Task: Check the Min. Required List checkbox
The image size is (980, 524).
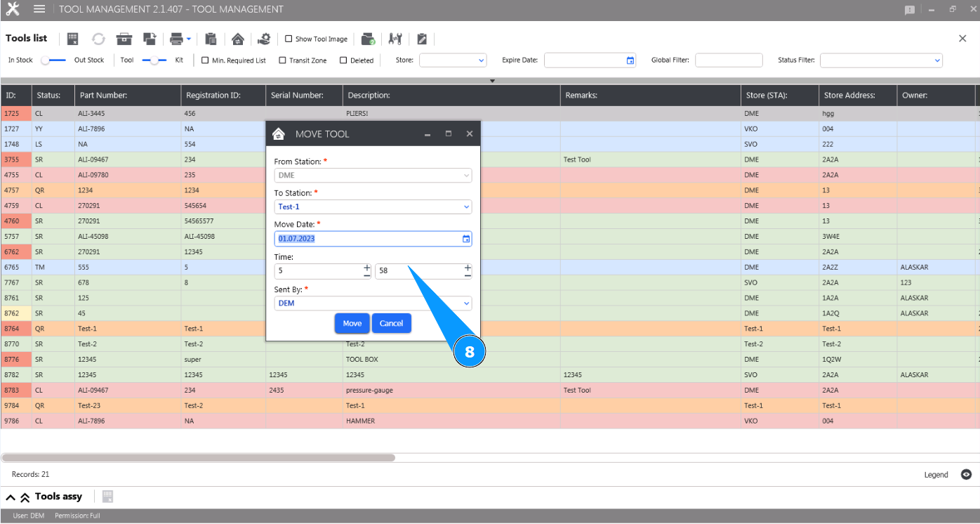Action: (x=205, y=60)
